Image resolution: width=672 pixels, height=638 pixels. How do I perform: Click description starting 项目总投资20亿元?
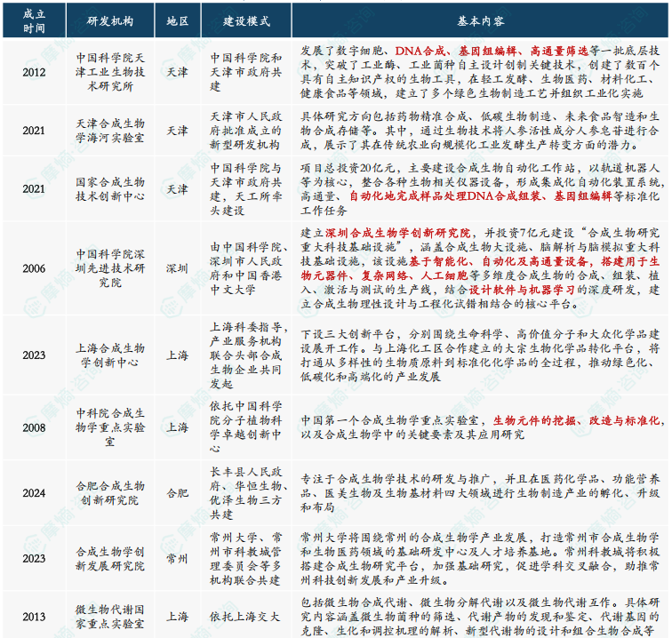[480, 189]
